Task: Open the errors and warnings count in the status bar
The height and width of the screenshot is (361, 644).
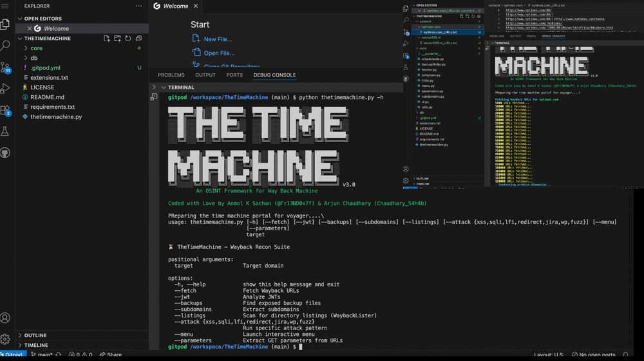Action: click(80, 355)
